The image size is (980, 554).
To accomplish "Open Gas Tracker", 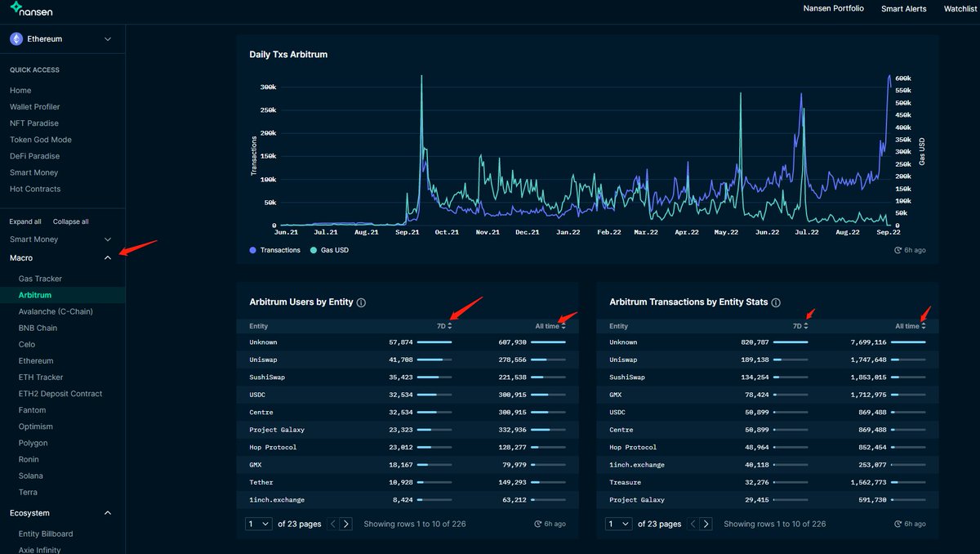I will click(40, 279).
